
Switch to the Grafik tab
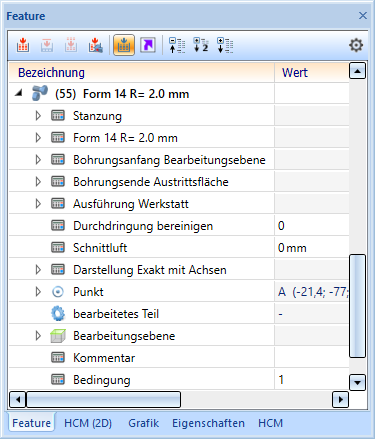click(144, 423)
